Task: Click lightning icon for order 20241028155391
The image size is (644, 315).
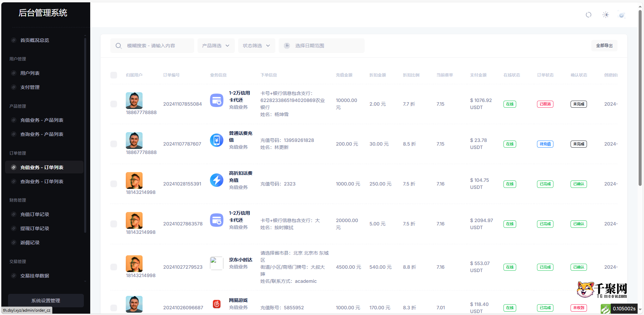Action: pyautogui.click(x=217, y=180)
